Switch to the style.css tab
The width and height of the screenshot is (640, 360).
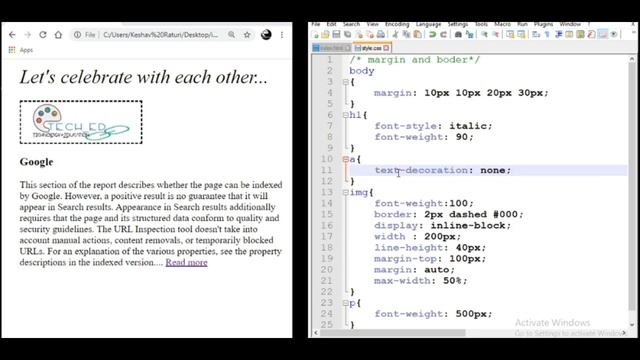tap(371, 48)
